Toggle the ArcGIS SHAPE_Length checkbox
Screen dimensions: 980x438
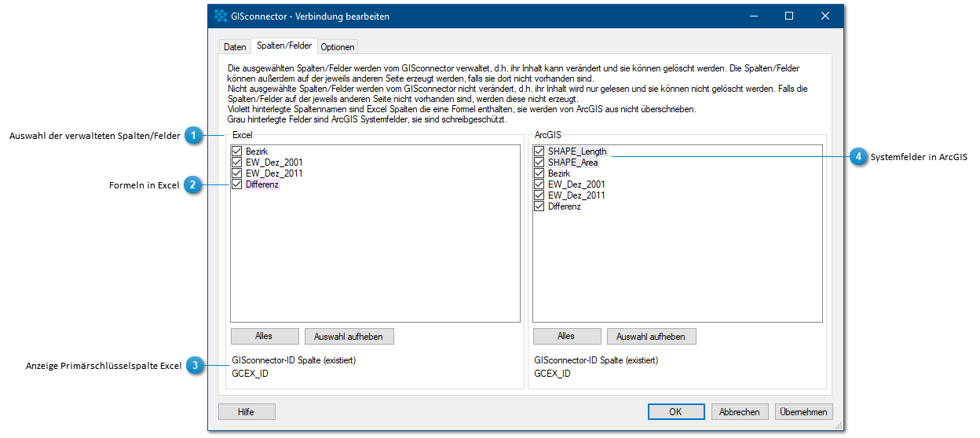click(539, 151)
